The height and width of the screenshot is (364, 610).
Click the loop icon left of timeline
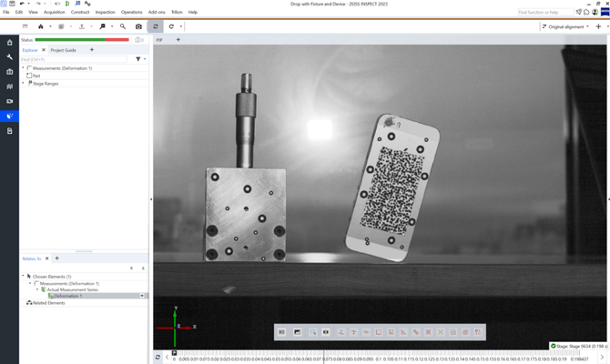pos(158,357)
